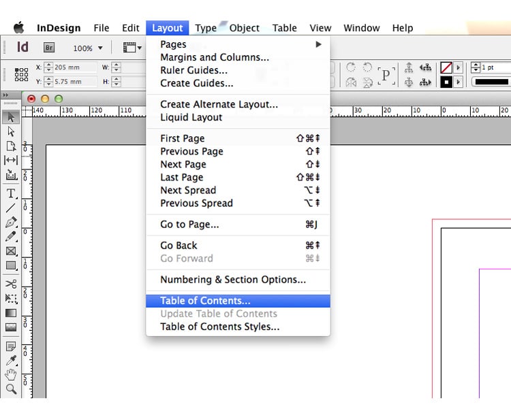Click Select Content icon
The image size is (511, 420).
point(409,82)
